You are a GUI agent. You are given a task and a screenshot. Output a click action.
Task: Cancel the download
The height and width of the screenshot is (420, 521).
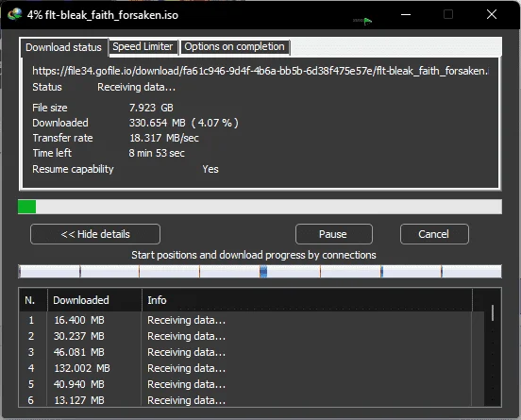pos(434,234)
